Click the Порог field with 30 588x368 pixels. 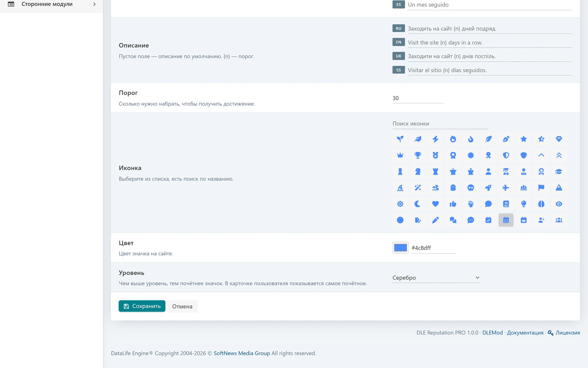pos(418,98)
